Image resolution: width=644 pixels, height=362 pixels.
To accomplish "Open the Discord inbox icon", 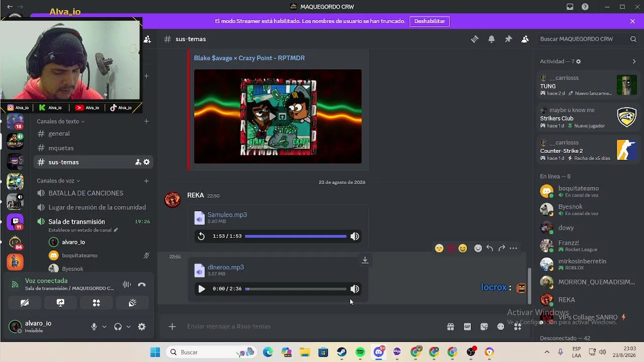I will point(570,7).
